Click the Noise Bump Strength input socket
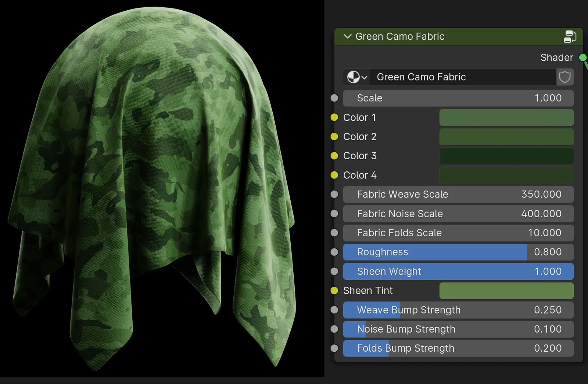Screen dimensions: 588x384 (x=334, y=329)
